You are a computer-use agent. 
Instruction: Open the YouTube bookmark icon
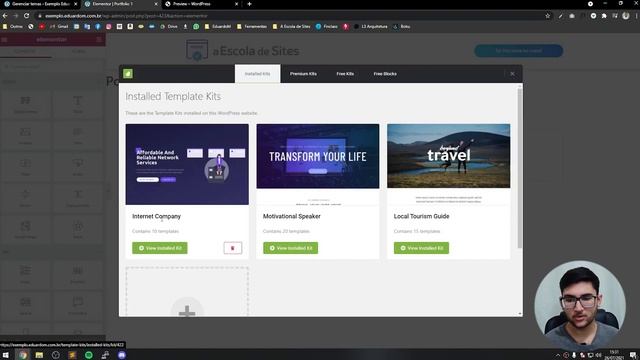[42, 27]
